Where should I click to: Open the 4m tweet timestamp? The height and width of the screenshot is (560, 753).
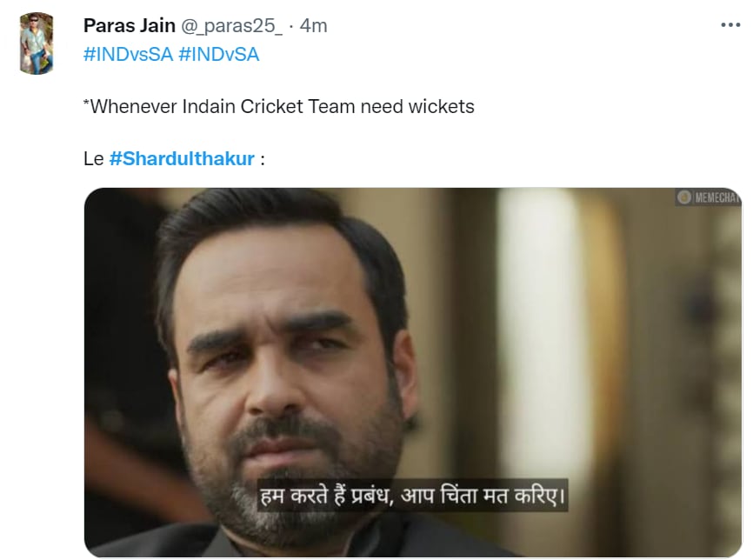[313, 26]
